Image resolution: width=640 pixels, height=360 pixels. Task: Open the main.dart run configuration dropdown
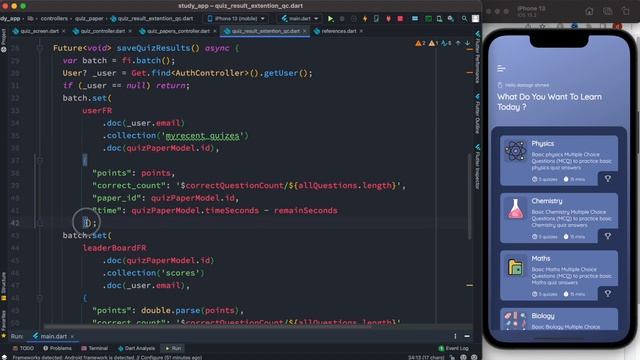click(x=300, y=19)
